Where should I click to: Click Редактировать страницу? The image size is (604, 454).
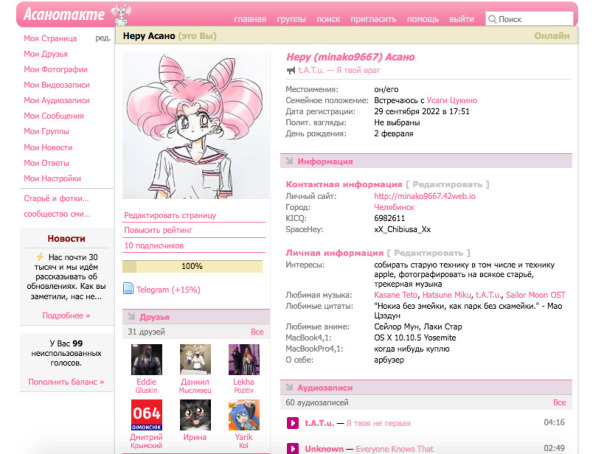pyautogui.click(x=170, y=215)
